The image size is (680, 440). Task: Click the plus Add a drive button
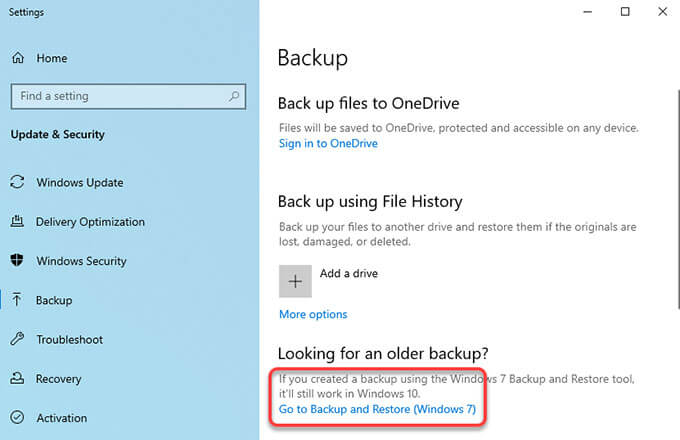(x=295, y=281)
